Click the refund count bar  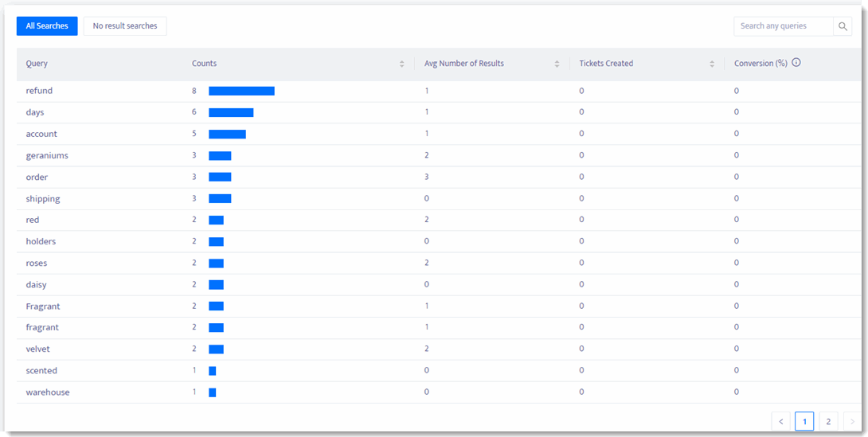241,91
